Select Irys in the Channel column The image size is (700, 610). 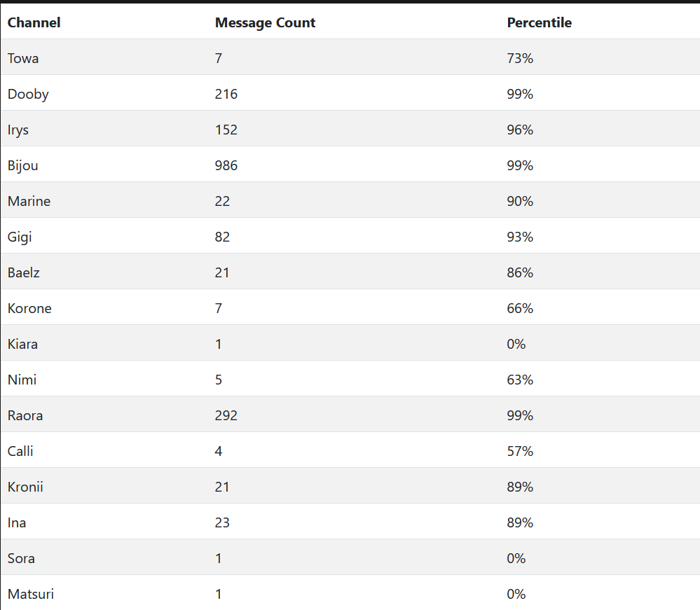tap(18, 130)
